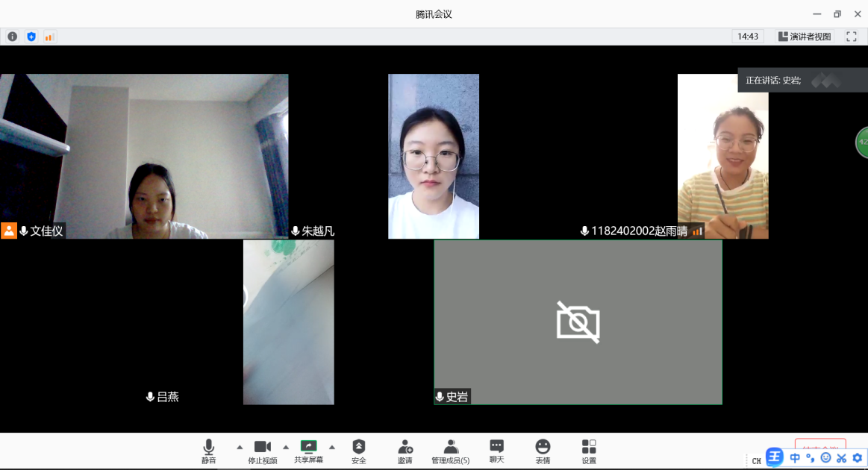
Task: Expand audio options arrow beside 静音
Action: point(240,447)
